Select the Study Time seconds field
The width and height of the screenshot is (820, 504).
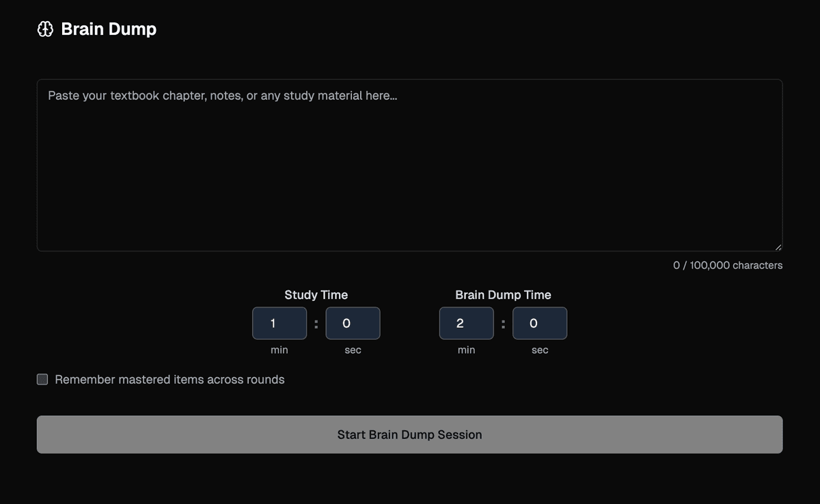353,323
